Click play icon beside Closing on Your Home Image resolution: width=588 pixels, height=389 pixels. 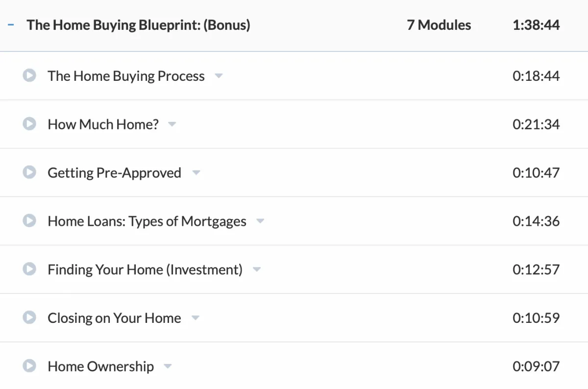29,317
